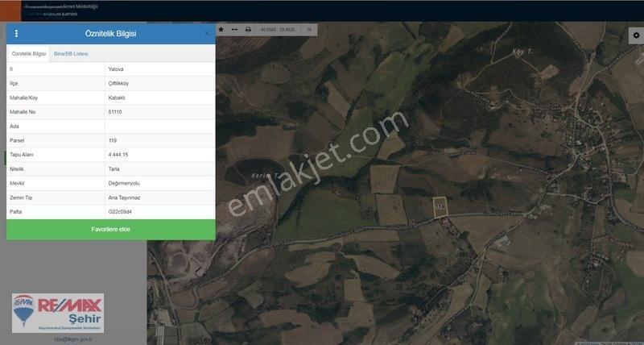Viewport: 644px width, 345px height.
Task: Click the star favorites icon in the map toolbar
Action: point(221,30)
